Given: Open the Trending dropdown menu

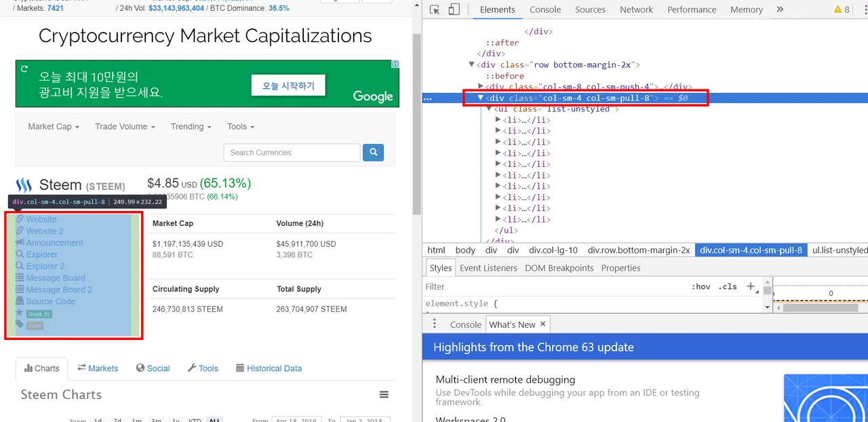Looking at the screenshot, I should click(191, 127).
